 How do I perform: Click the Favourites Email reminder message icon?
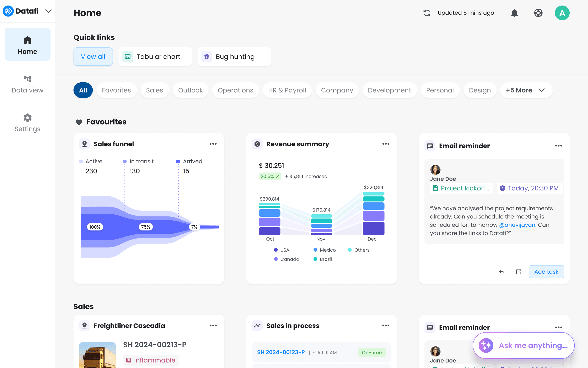pos(430,146)
